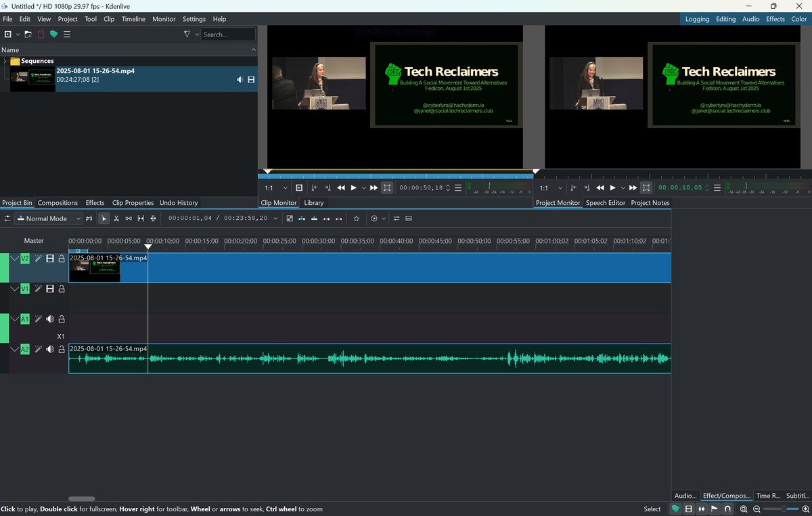Image resolution: width=812 pixels, height=516 pixels.
Task: Lock the V1 video track
Action: click(62, 289)
